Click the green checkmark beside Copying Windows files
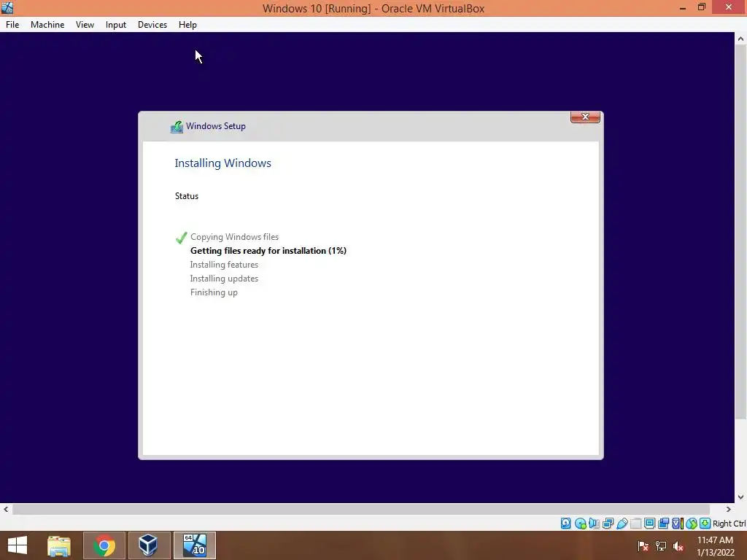 [x=181, y=237]
